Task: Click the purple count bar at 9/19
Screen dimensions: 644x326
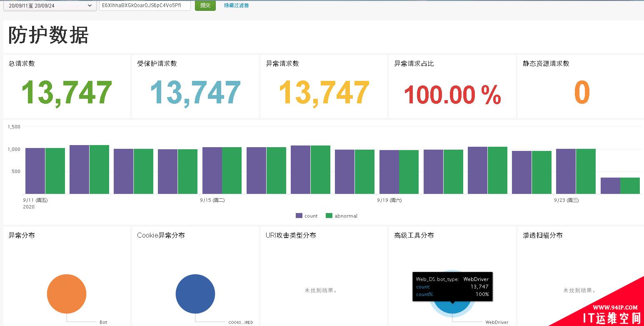Action: pos(389,172)
